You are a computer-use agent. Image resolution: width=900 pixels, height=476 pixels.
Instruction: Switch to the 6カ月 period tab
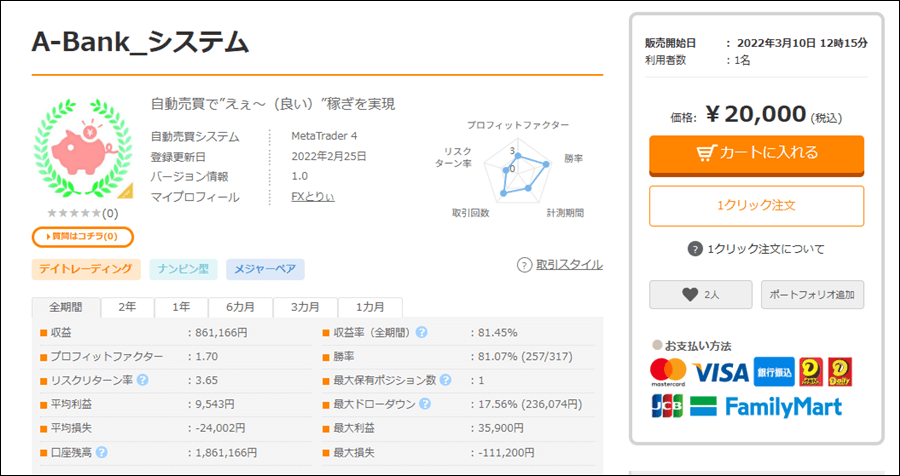tap(240, 307)
